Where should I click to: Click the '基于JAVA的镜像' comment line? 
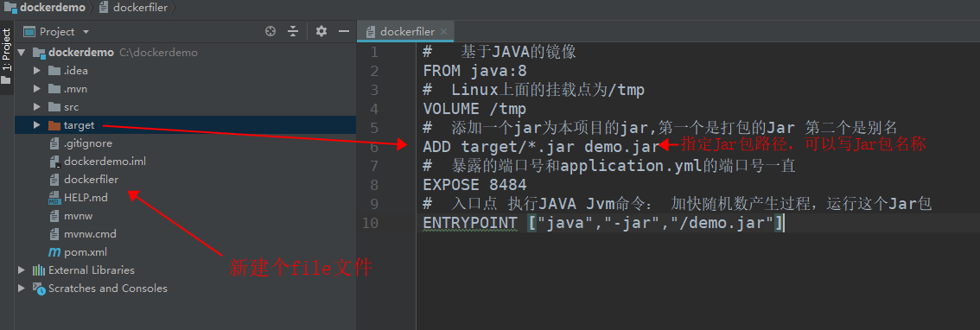(500, 52)
